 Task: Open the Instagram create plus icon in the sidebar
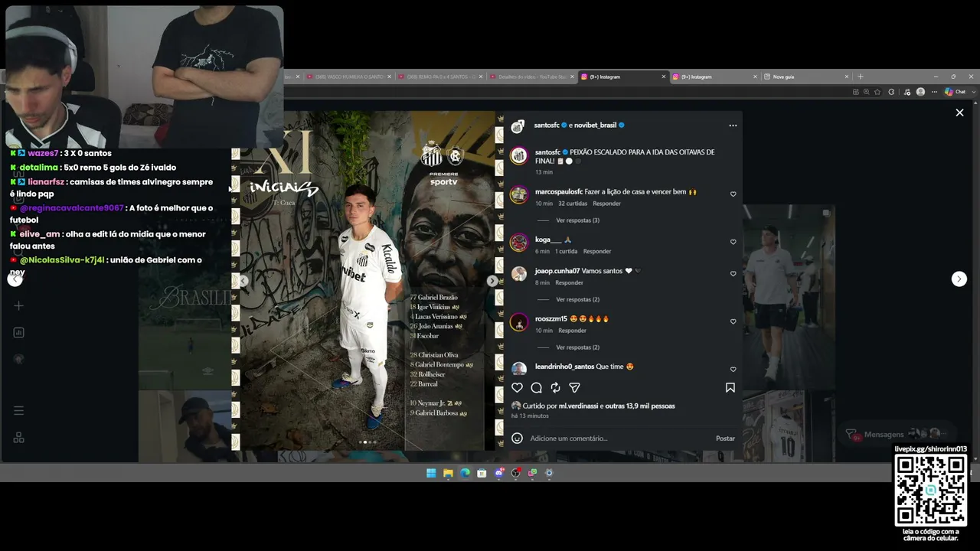click(19, 306)
